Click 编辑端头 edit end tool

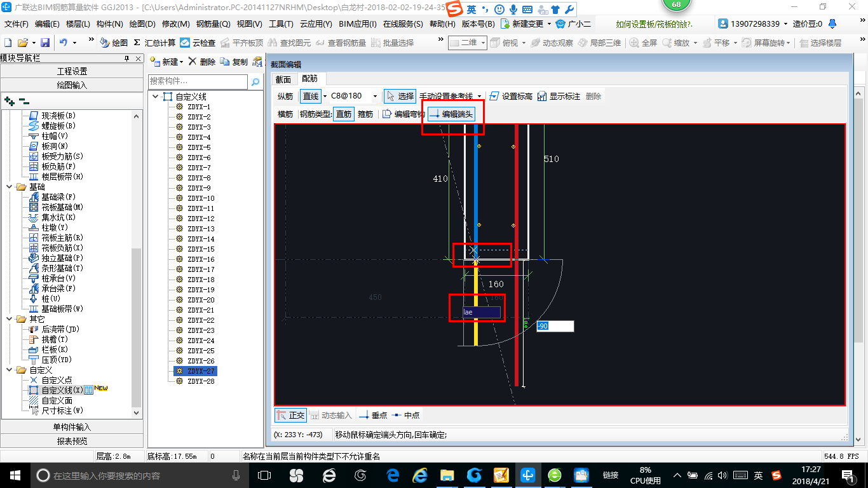[451, 114]
